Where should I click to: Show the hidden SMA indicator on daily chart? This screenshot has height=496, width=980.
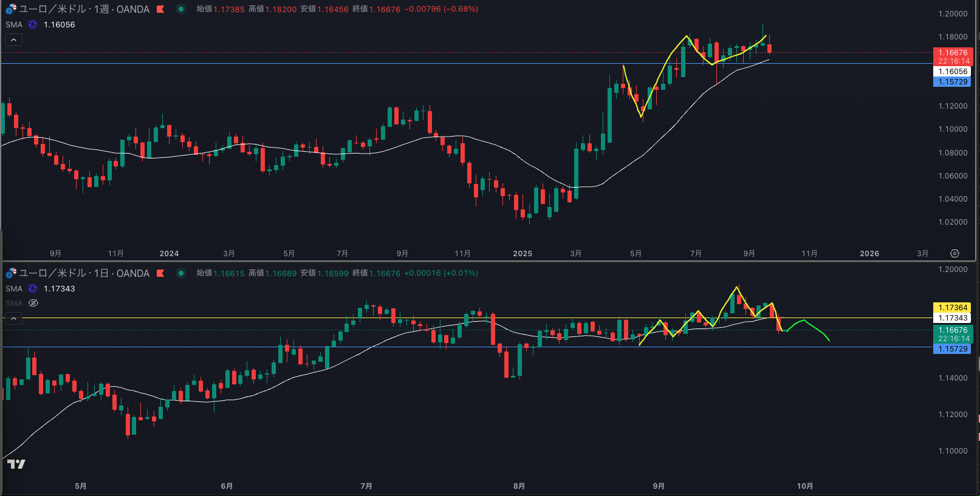pyautogui.click(x=33, y=304)
